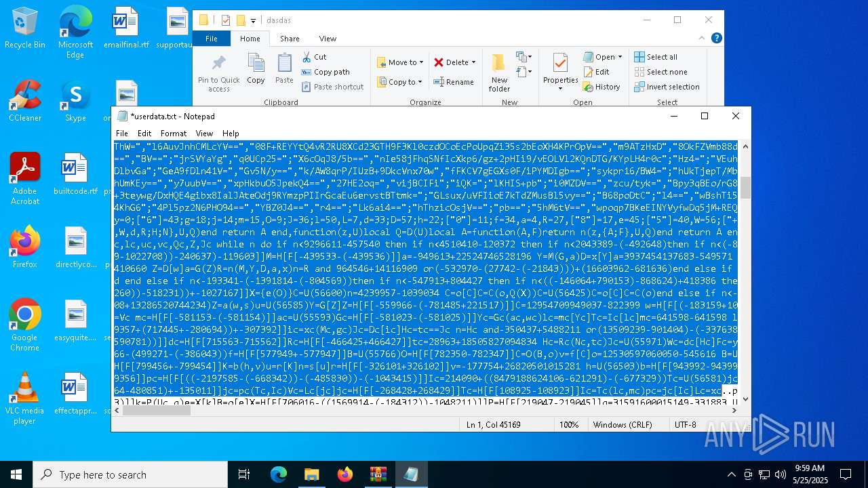
Task: Click Edit in the Open group
Action: pos(596,72)
